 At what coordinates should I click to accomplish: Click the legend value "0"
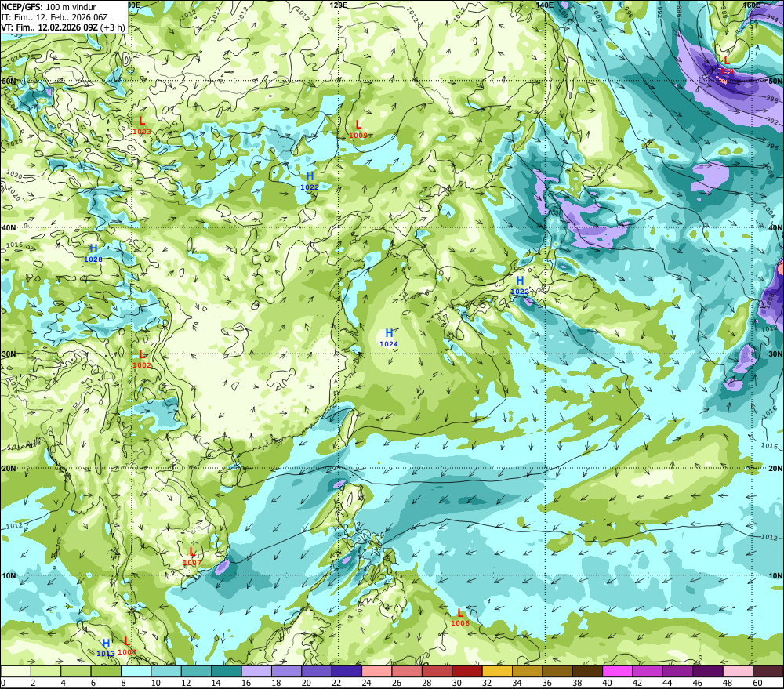3,683
